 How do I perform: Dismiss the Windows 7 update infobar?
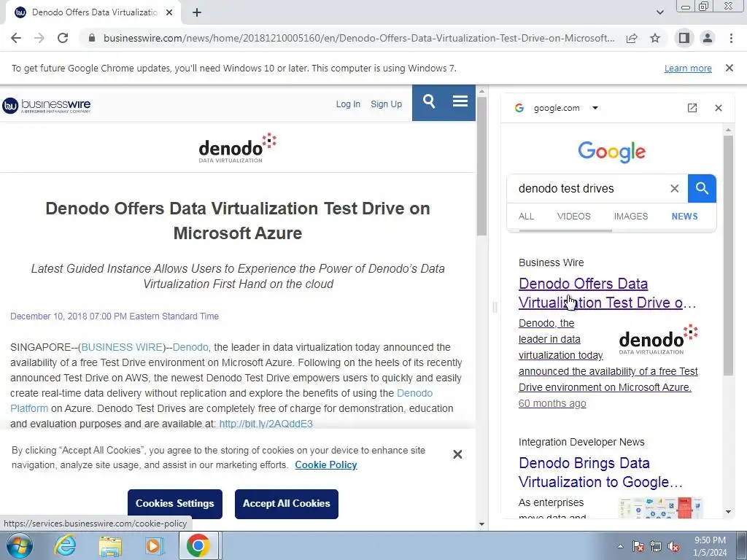tap(729, 68)
